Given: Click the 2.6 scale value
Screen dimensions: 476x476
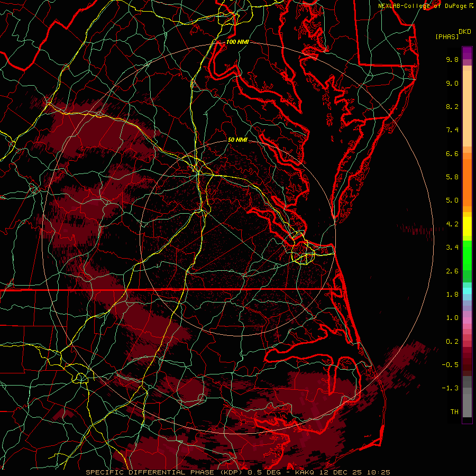Looking at the screenshot, I should pyautogui.click(x=452, y=271).
